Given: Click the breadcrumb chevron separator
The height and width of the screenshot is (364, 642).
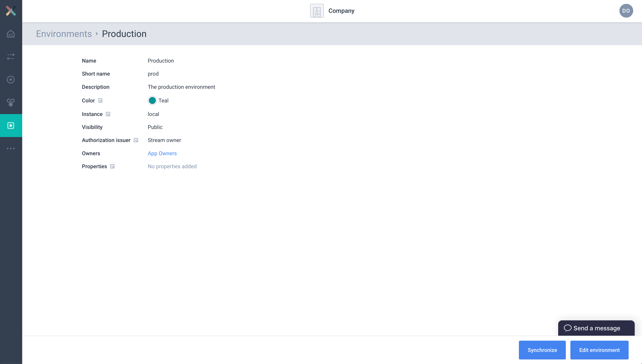Looking at the screenshot, I should tap(97, 33).
